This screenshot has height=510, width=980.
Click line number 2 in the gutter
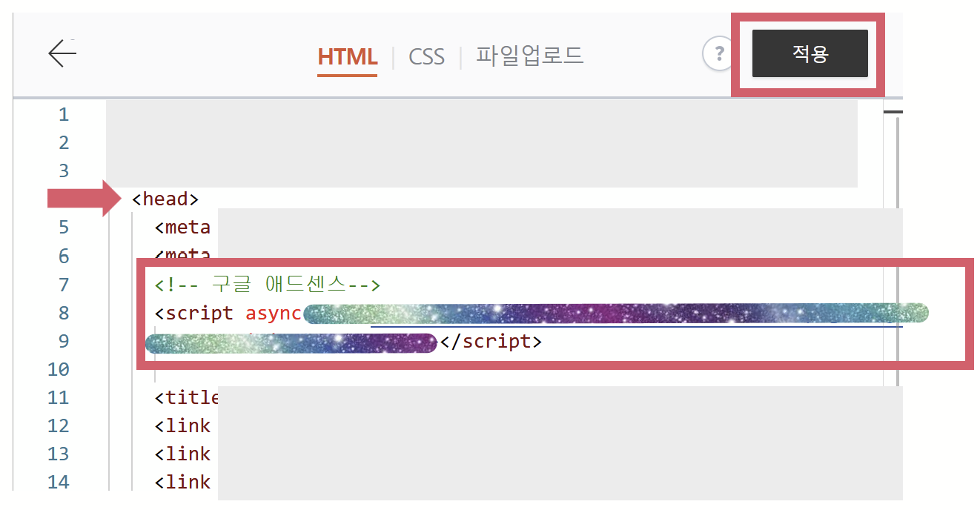tap(64, 142)
